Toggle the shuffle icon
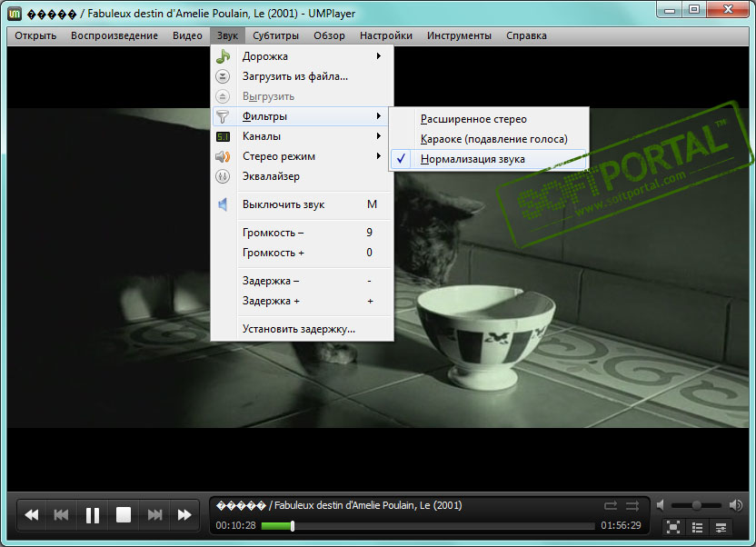This screenshot has height=547, width=756. click(632, 505)
